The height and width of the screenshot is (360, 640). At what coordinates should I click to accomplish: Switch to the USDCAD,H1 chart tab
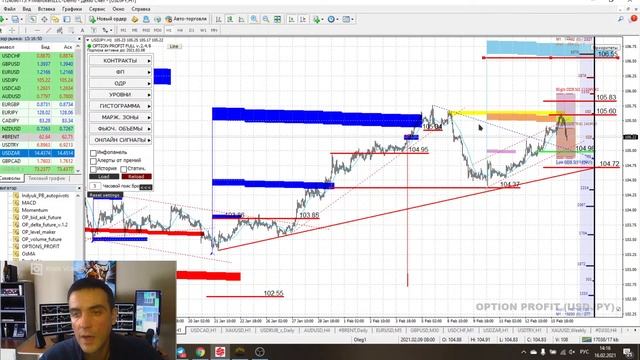(203, 330)
